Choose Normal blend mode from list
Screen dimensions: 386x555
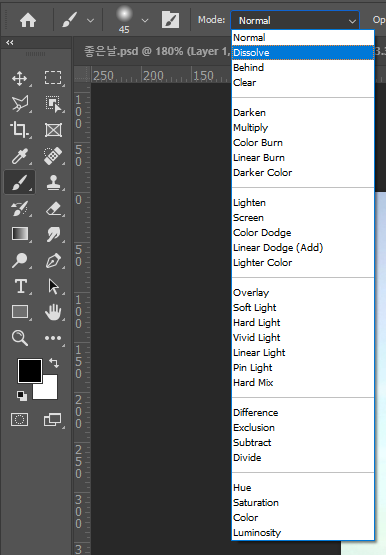303,38
